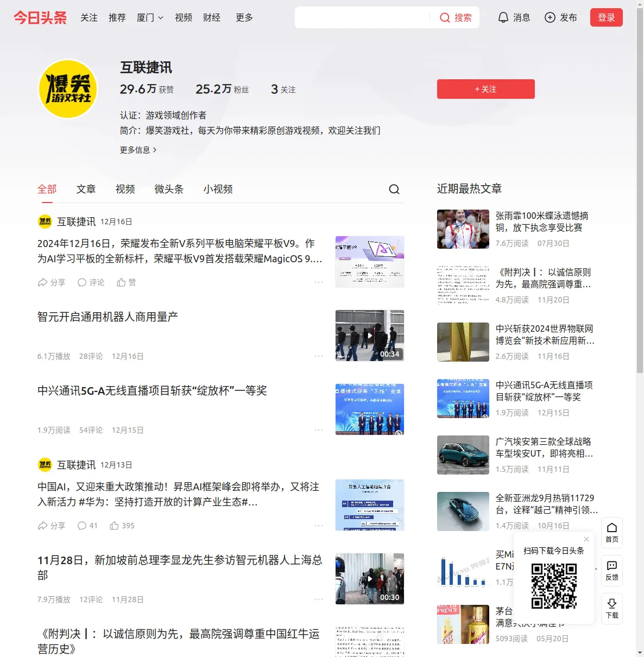Click the 今日头条 logo
The height and width of the screenshot is (657, 644).
click(x=40, y=17)
